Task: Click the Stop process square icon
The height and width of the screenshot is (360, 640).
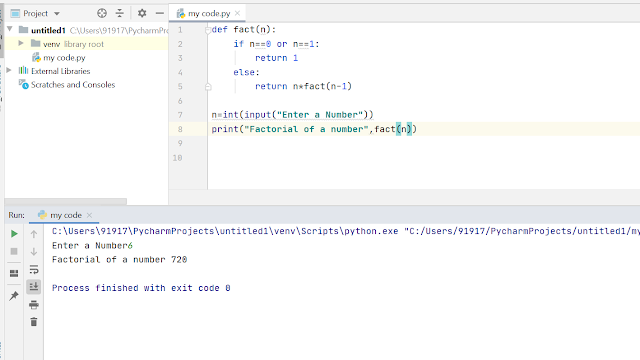Action: (14, 251)
